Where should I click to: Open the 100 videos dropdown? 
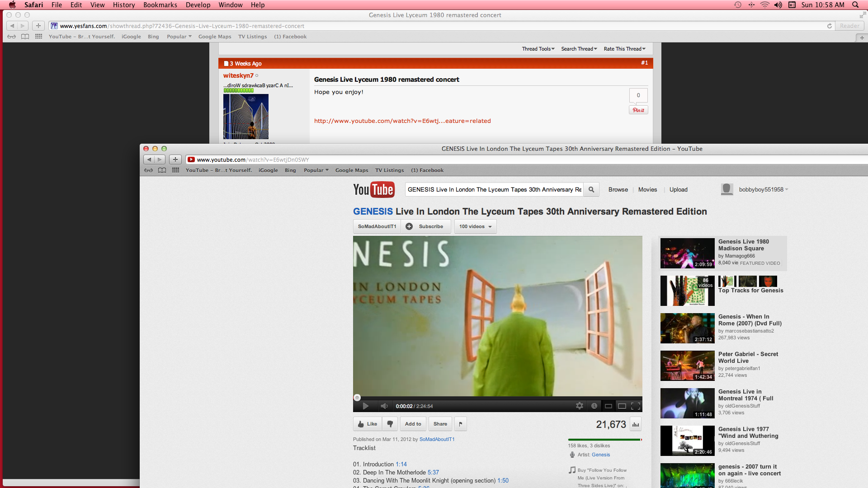[475, 227]
